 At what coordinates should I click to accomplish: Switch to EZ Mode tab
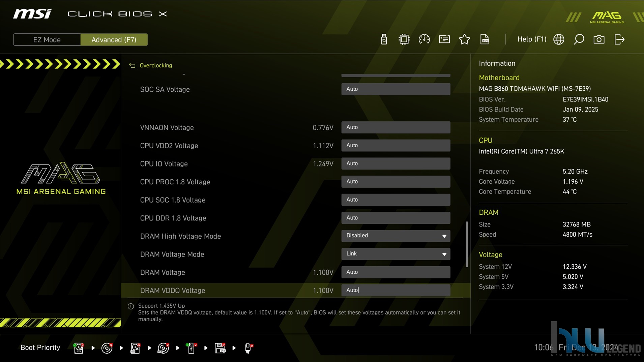[47, 40]
